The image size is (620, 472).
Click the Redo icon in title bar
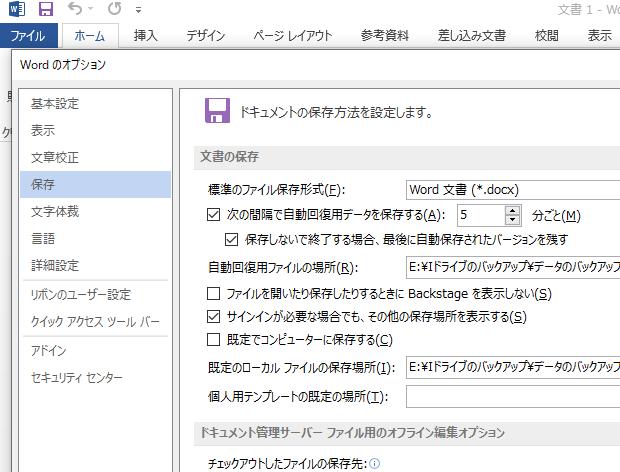[x=114, y=10]
